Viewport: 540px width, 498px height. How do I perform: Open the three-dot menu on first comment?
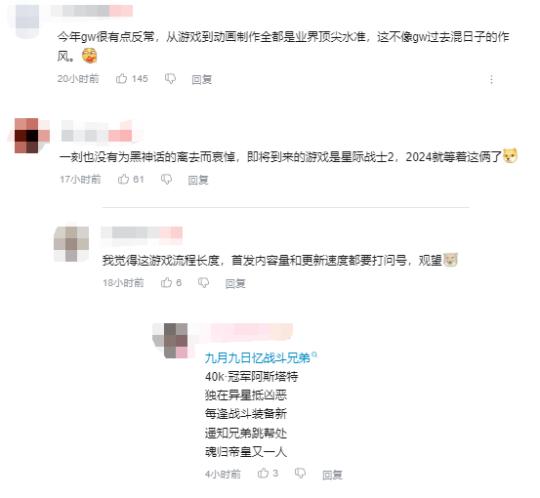click(491, 80)
